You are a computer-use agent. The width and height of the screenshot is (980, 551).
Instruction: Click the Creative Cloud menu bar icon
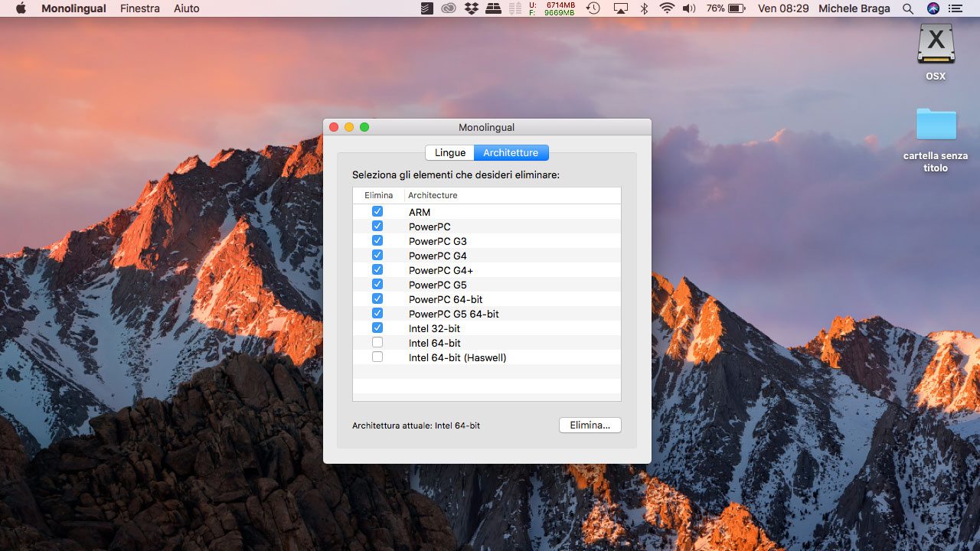(449, 8)
